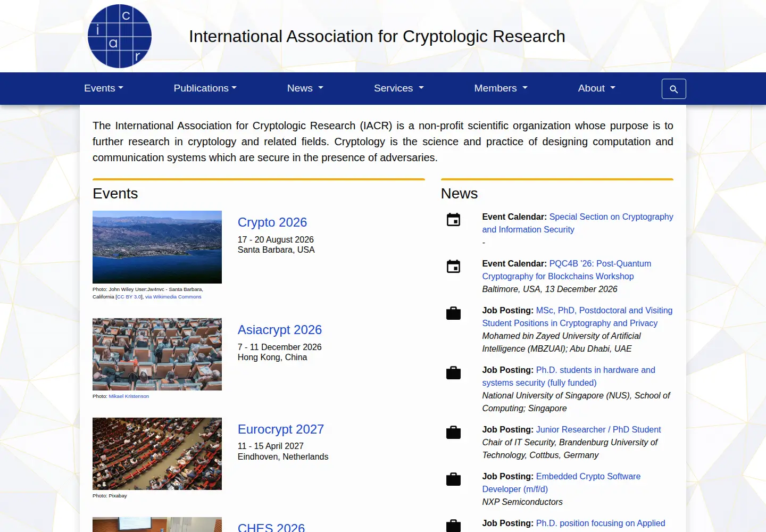Screen dimensions: 766x532
Task: Open Embedded Crypto Software Developer (m/f/d) posting
Action: pyautogui.click(x=561, y=483)
